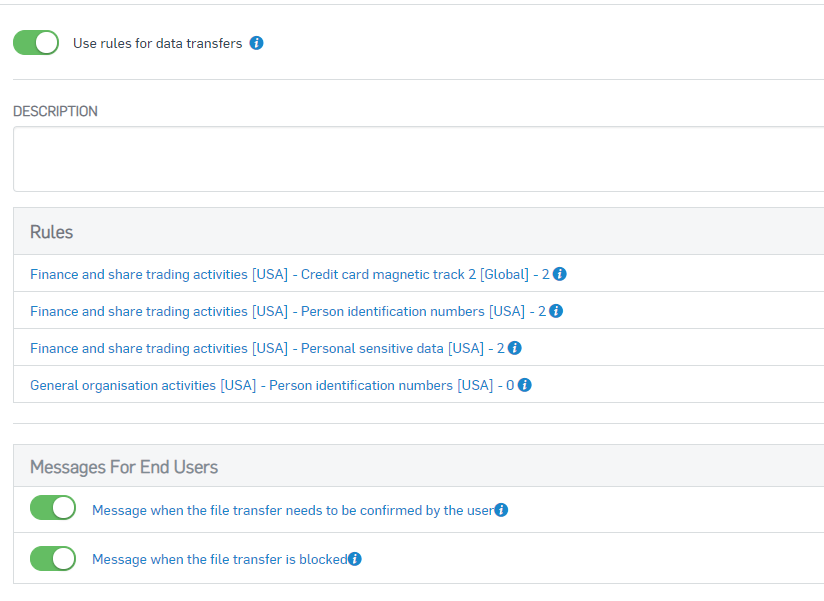The image size is (824, 601).
Task: Open Credit card magnetic track 2 [Global] rule
Action: (290, 274)
